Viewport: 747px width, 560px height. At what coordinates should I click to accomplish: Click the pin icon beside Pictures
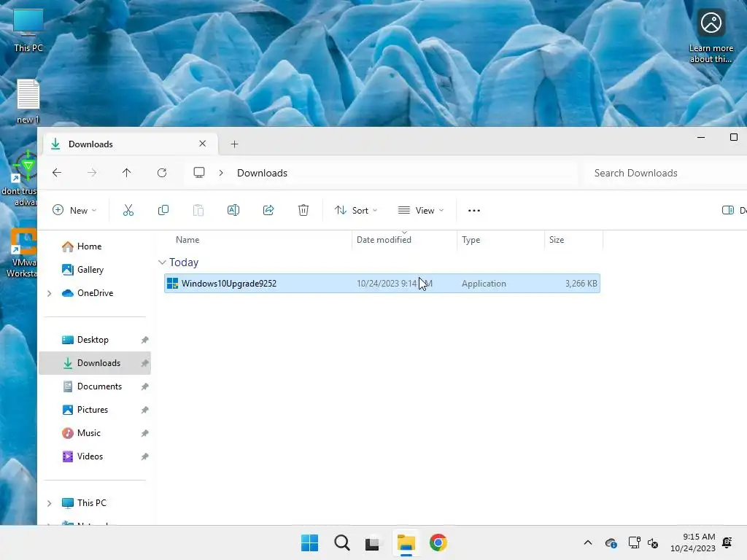(x=144, y=410)
